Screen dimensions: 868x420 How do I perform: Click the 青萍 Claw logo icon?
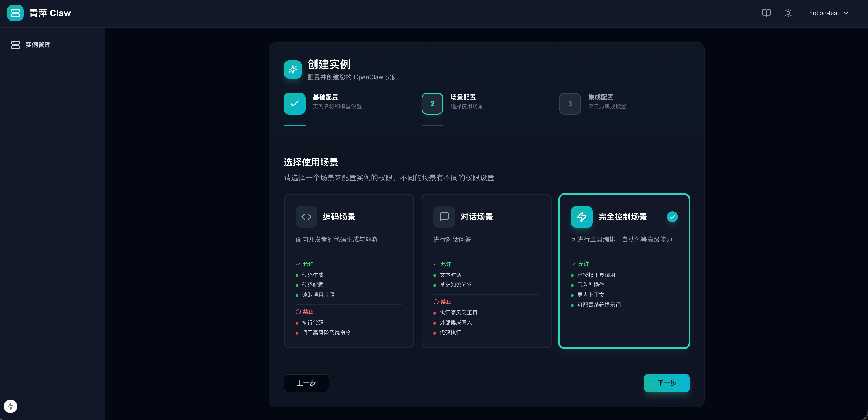pos(15,13)
